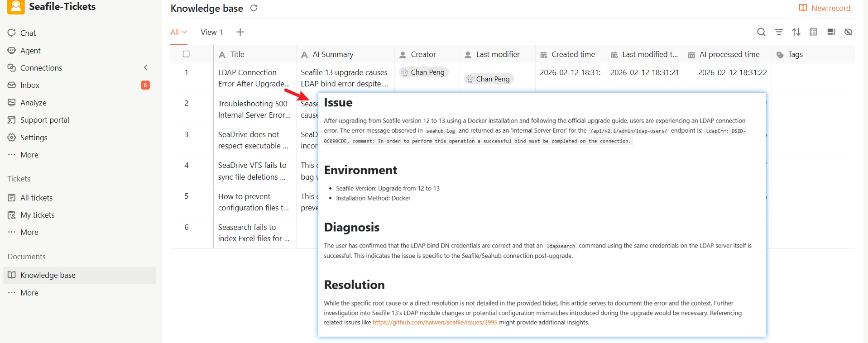Viewport: 868px width, 343px height.
Task: Select row number 4 in the table
Action: point(186,165)
